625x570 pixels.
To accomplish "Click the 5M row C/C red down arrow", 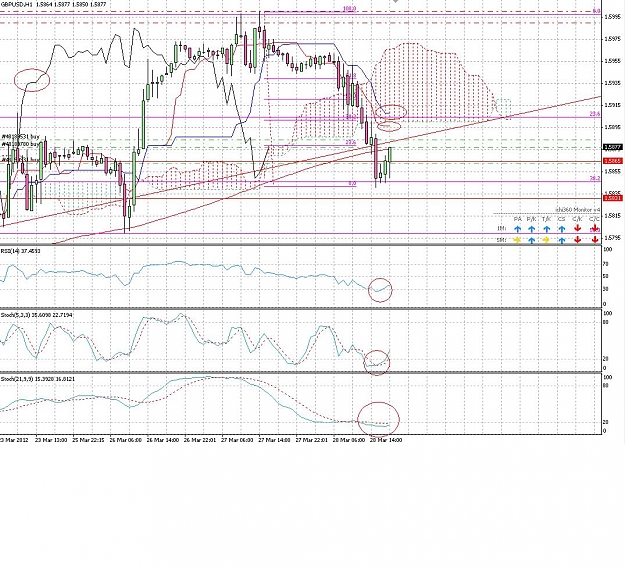I will (x=595, y=240).
